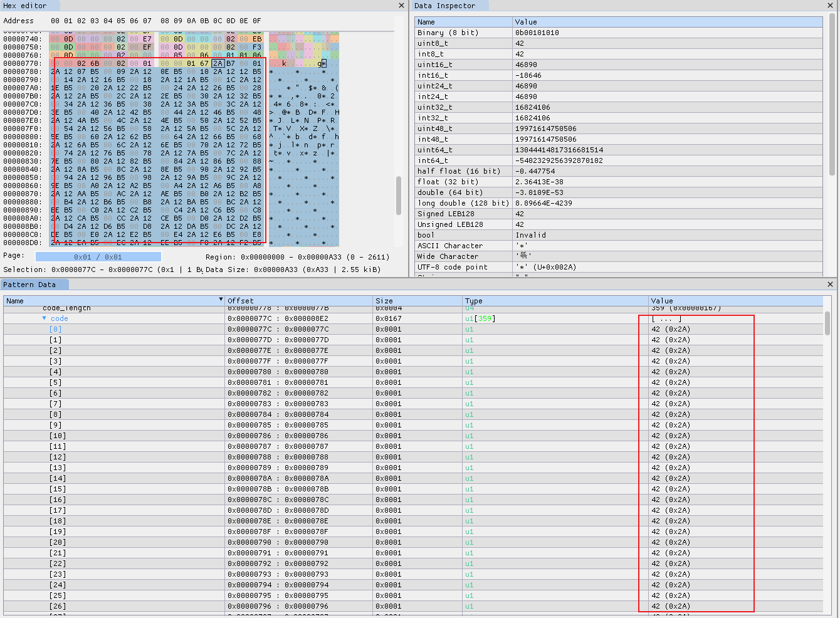Click the Value column header
The height and width of the screenshot is (618, 840).
coord(662,300)
